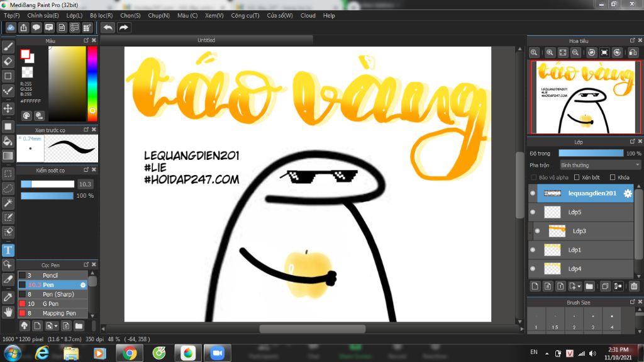Click the system volume icon
The image size is (644, 362).
pyautogui.click(x=592, y=353)
